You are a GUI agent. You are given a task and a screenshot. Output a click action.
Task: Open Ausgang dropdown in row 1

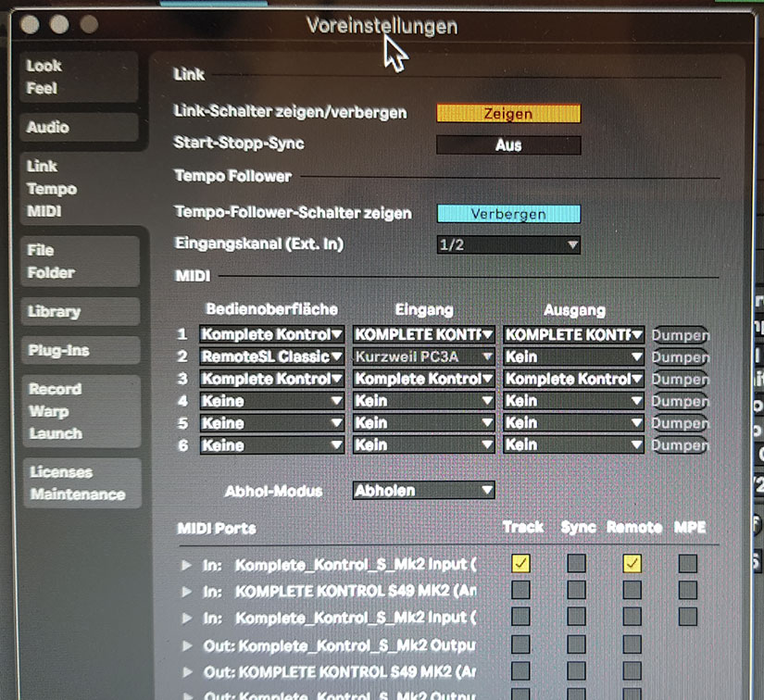573,334
